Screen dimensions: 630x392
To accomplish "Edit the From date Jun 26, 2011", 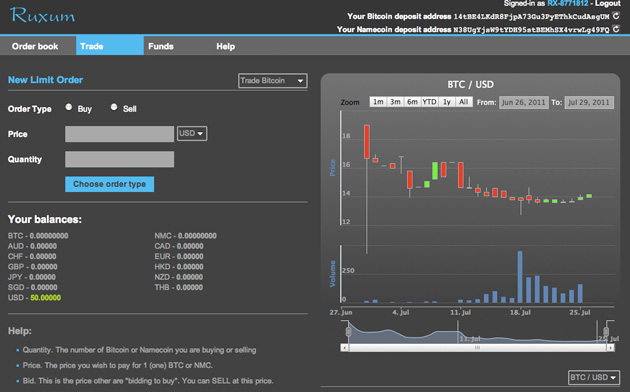I will click(x=523, y=102).
